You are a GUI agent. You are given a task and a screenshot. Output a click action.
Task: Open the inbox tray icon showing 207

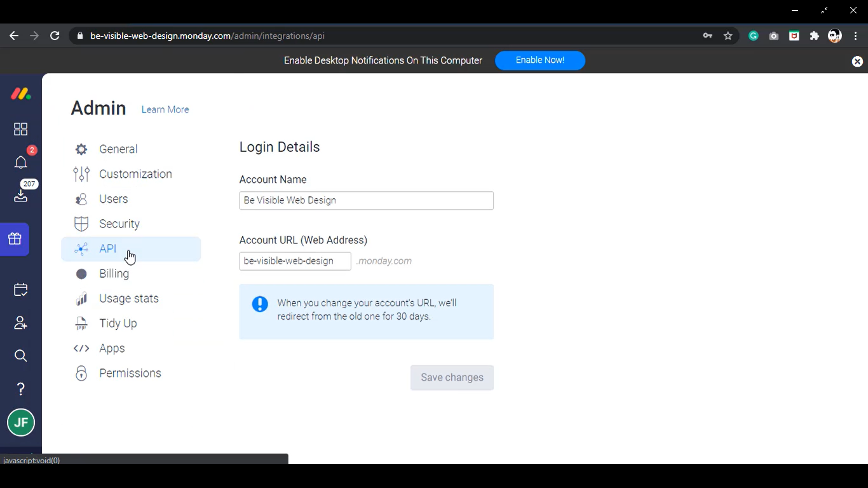20,196
